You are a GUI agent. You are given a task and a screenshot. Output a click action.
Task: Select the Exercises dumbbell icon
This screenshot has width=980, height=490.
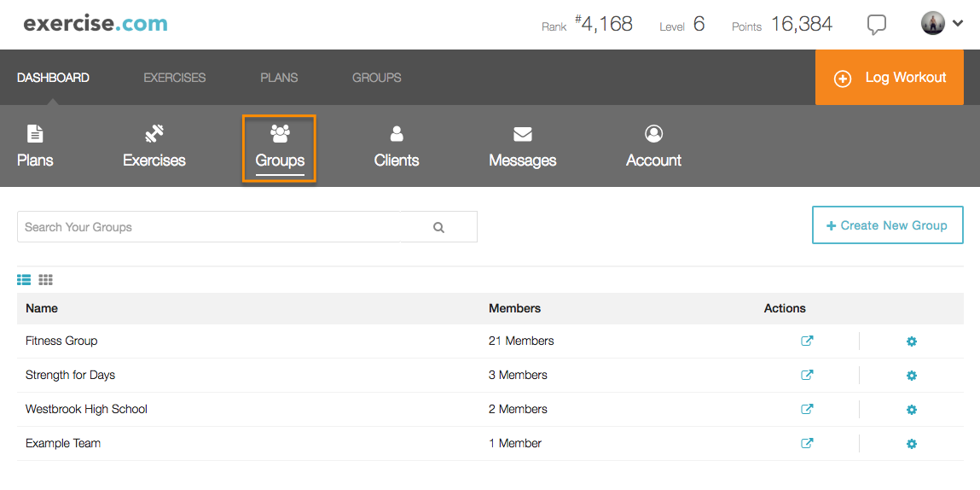(154, 134)
